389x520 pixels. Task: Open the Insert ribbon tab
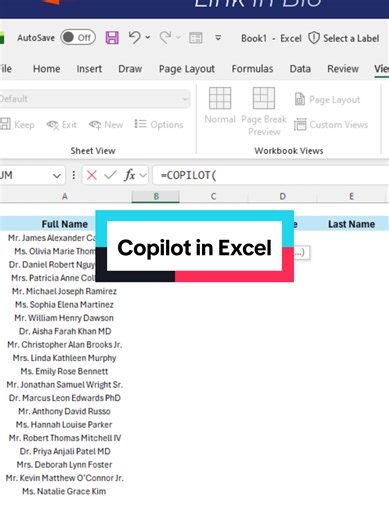[89, 69]
